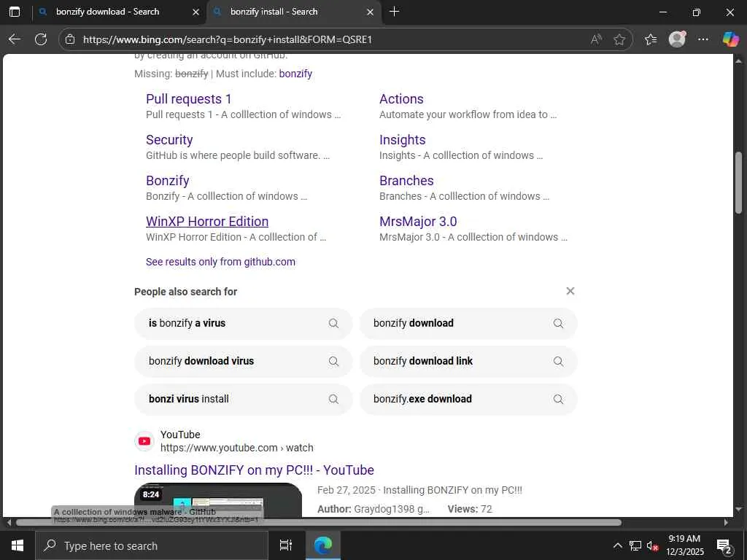Click the YouTube favicon of the result

(x=144, y=441)
